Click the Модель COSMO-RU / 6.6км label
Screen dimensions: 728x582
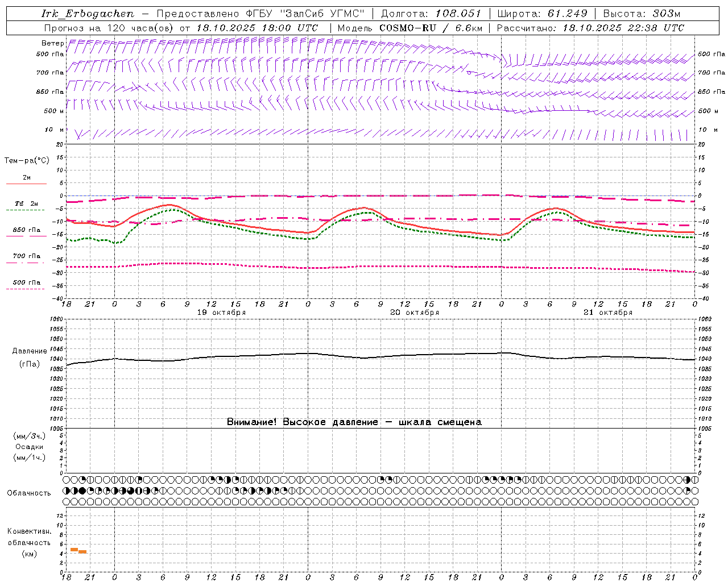pos(410,28)
